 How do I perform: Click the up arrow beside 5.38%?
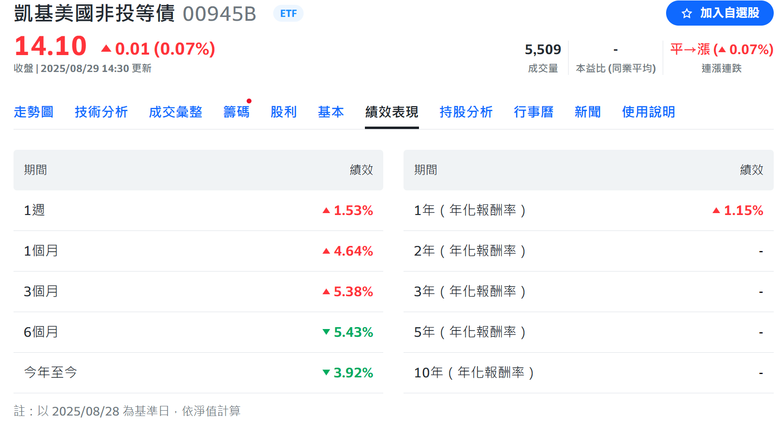(326, 292)
